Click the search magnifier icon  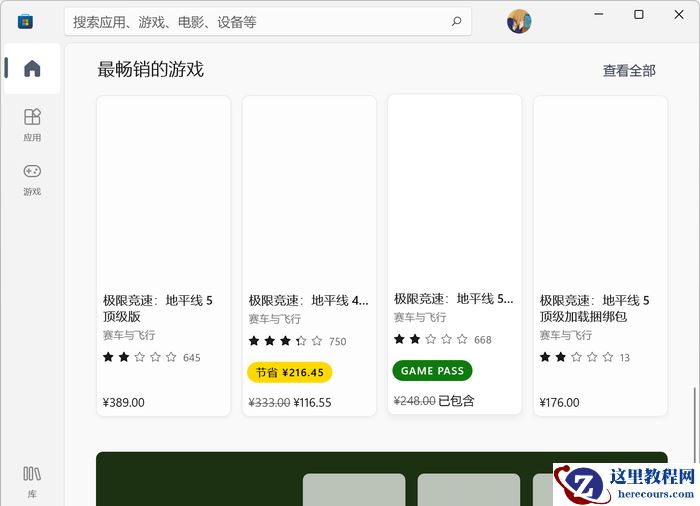click(x=456, y=21)
